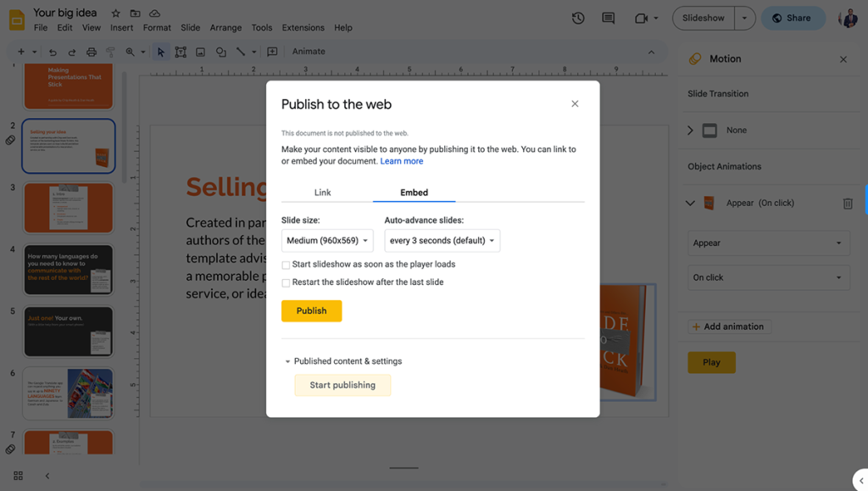Start the Slideshow
The height and width of the screenshot is (491, 868).
pos(703,19)
